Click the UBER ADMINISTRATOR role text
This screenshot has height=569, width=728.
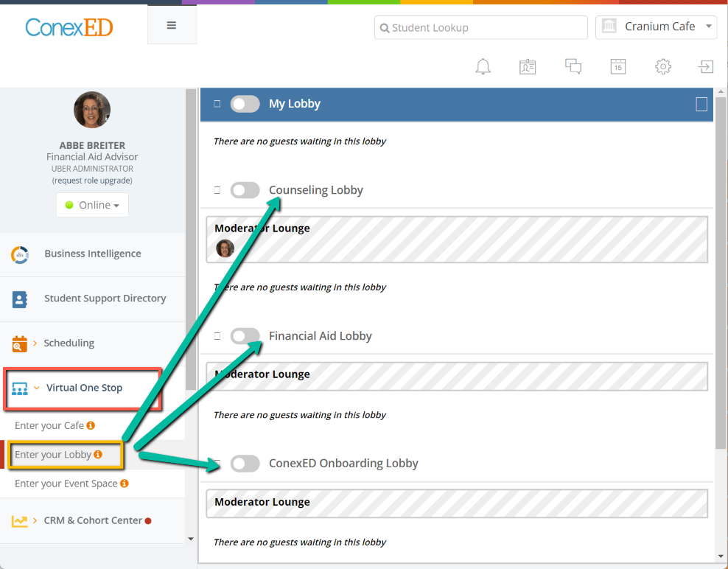(92, 169)
